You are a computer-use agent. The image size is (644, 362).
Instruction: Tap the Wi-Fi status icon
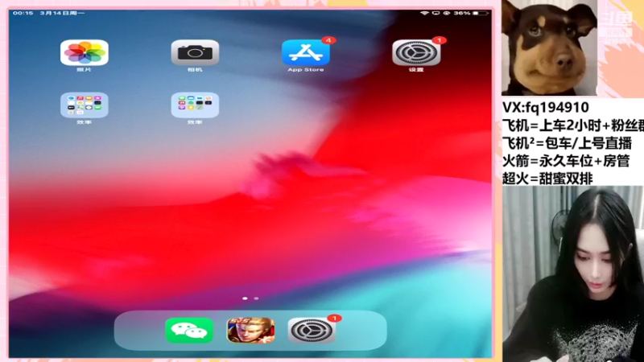tap(425, 13)
